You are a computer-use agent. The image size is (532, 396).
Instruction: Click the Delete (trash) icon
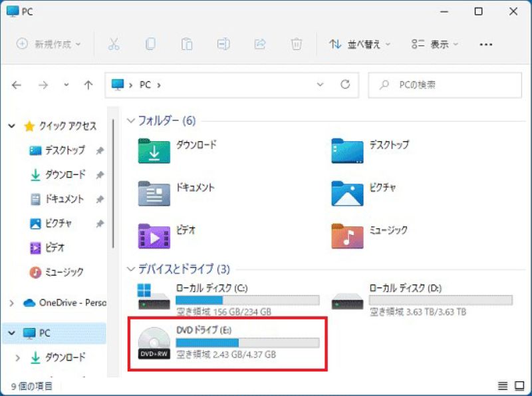click(296, 44)
